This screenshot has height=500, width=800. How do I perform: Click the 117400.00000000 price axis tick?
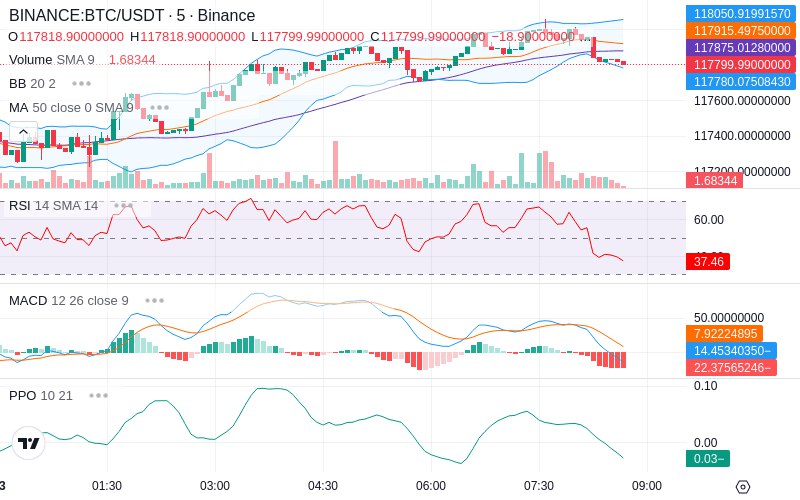pos(742,136)
